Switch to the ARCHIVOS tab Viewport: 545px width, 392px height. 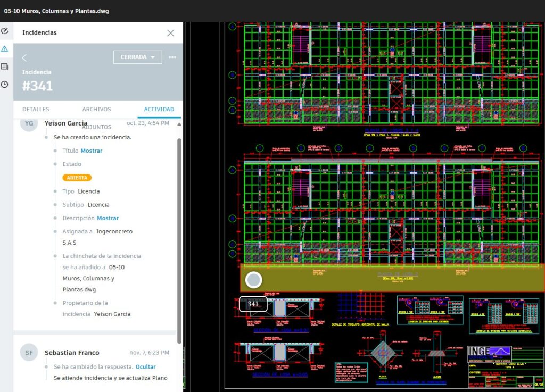pyautogui.click(x=96, y=109)
